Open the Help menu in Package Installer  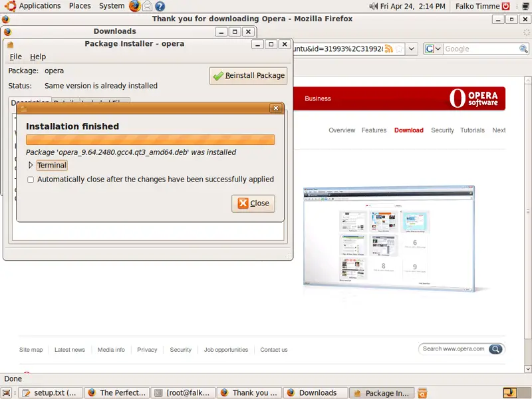pyautogui.click(x=38, y=57)
